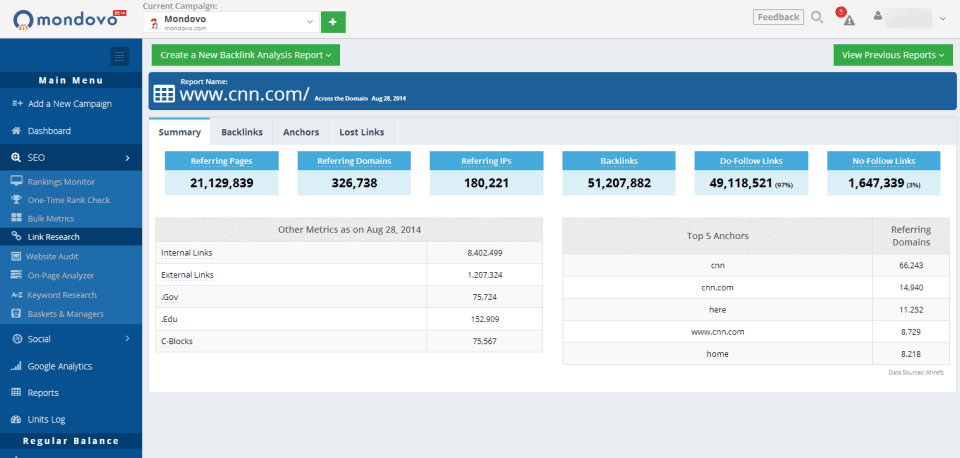
Task: Click the Dashboard home icon
Action: pos(16,130)
